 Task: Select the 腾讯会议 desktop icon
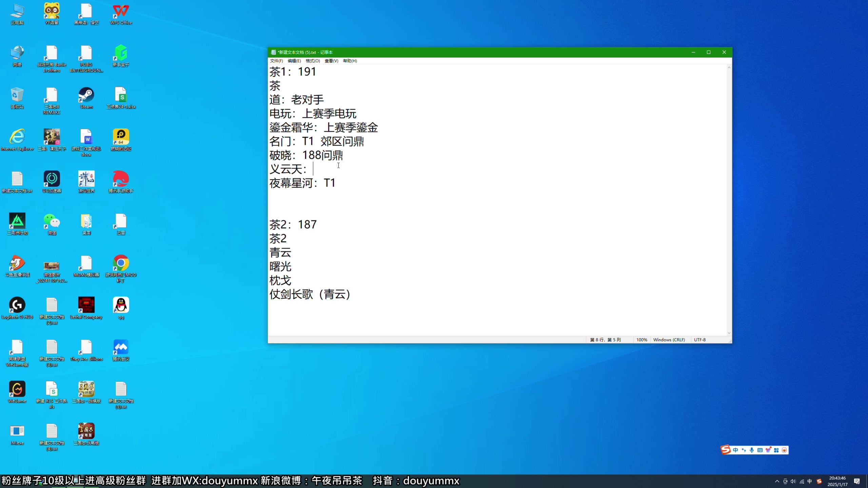point(121,350)
